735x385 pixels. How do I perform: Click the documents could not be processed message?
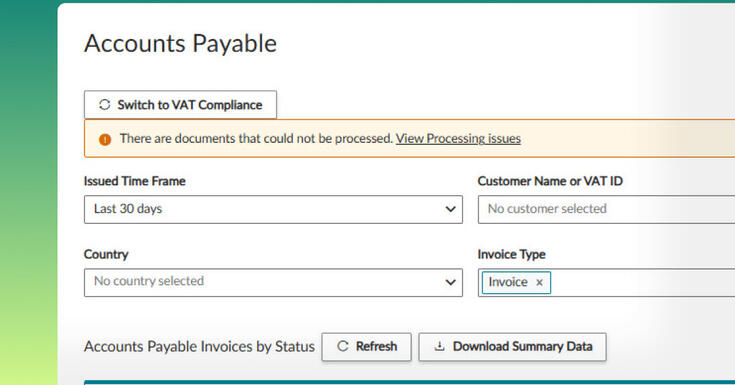click(256, 138)
